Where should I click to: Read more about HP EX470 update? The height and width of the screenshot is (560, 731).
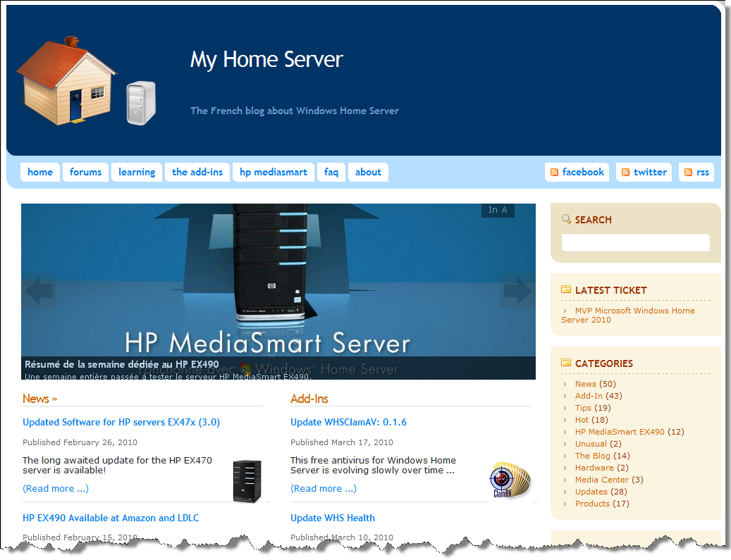click(x=56, y=488)
